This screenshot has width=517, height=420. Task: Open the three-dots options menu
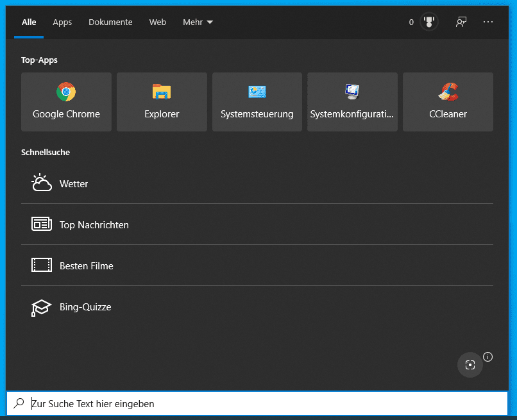click(x=488, y=22)
